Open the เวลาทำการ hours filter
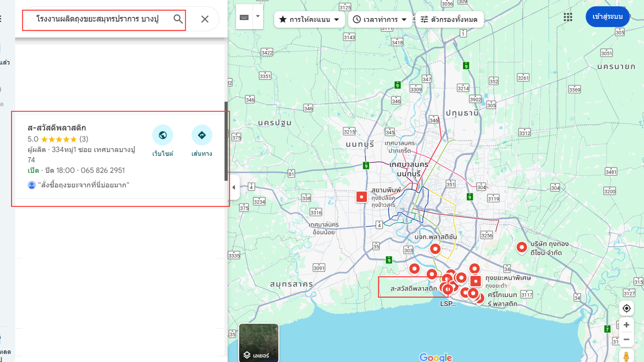The width and height of the screenshot is (644, 362). [380, 19]
